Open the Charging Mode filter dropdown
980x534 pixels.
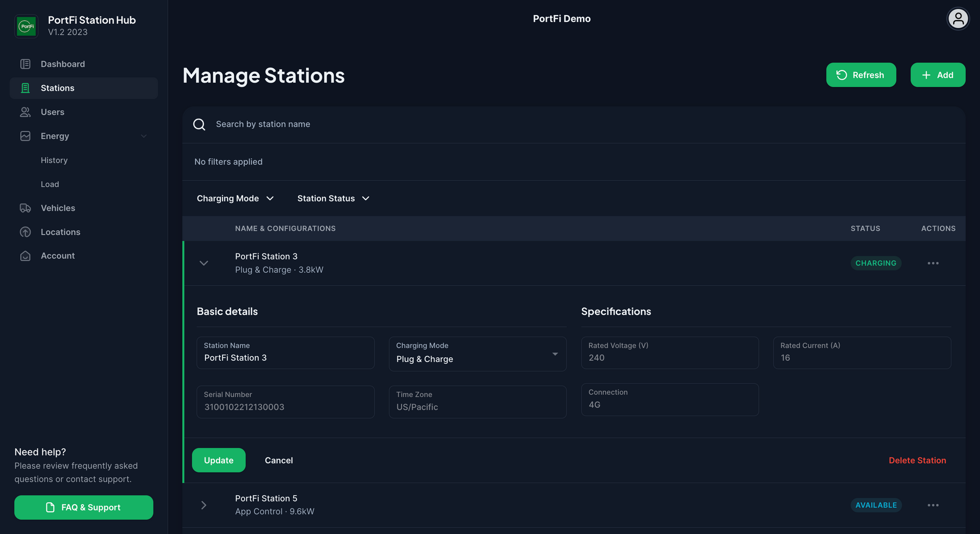[235, 198]
